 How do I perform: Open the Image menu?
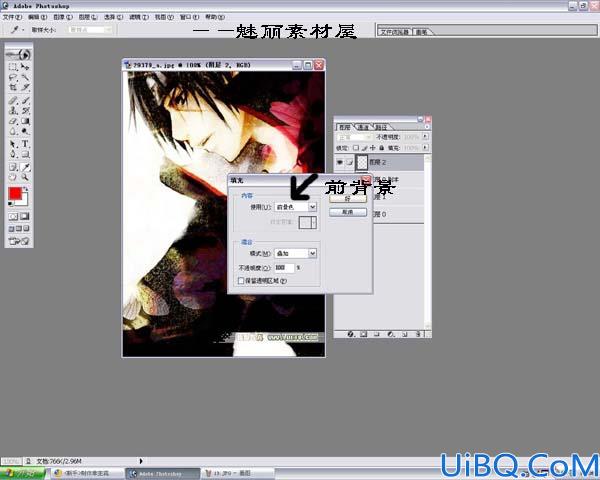click(63, 17)
